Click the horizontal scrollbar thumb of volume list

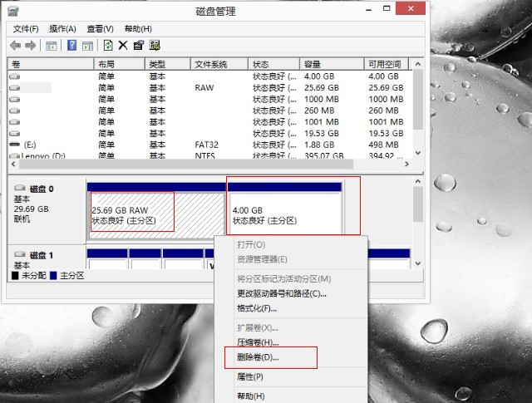(x=186, y=165)
